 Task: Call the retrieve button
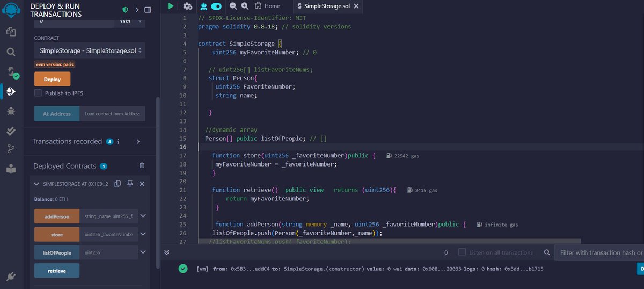[x=57, y=271]
